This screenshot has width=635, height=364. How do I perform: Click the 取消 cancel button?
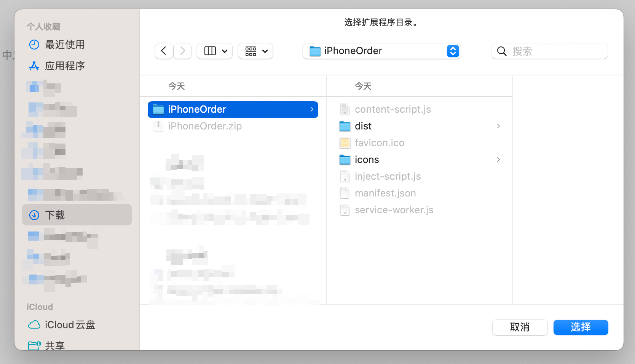tap(520, 327)
